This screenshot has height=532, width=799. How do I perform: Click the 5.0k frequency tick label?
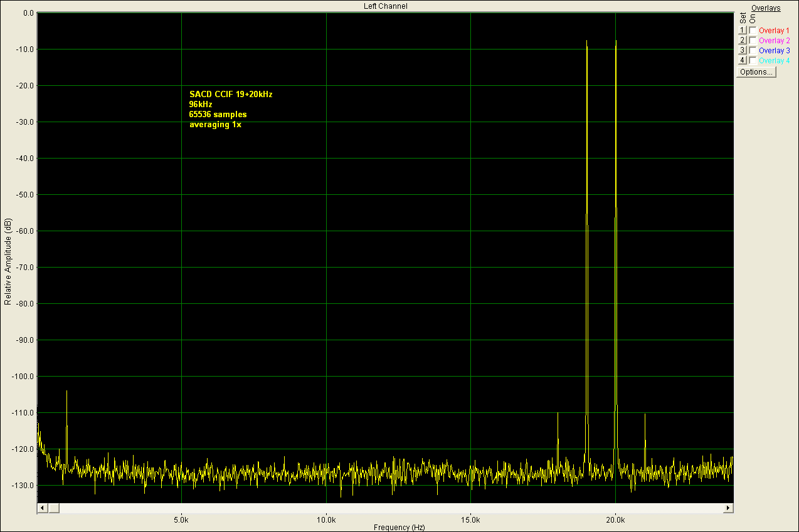[x=181, y=520]
